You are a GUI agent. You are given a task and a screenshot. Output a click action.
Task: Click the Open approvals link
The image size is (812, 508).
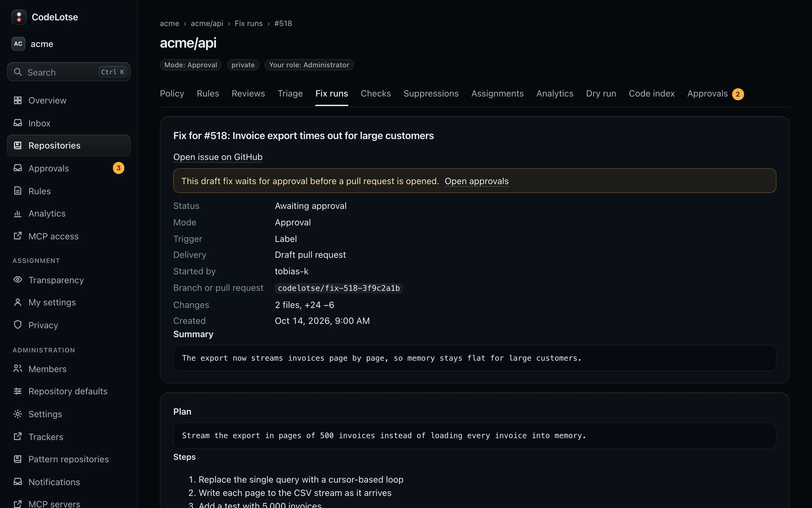click(476, 181)
